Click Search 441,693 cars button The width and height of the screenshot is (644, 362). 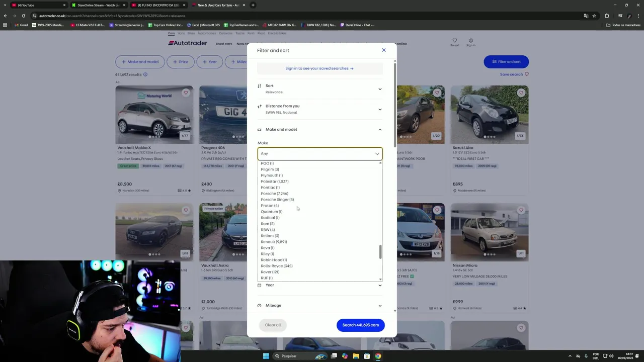pyautogui.click(x=360, y=325)
